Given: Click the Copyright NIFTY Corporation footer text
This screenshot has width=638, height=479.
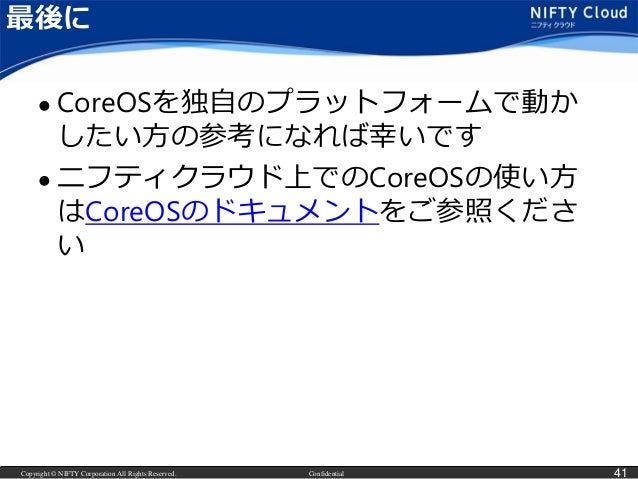Looking at the screenshot, I should 98,473.
